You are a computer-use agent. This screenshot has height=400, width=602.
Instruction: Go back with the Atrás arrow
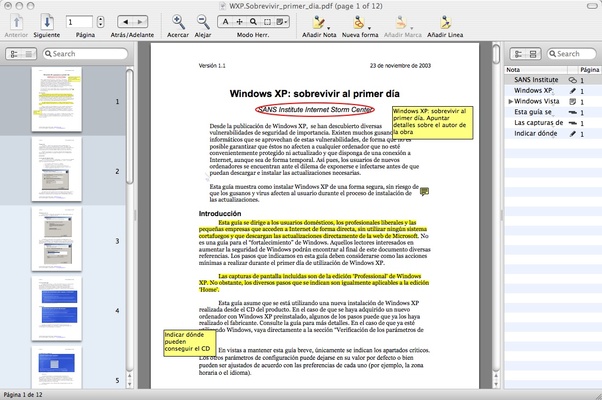click(x=125, y=22)
